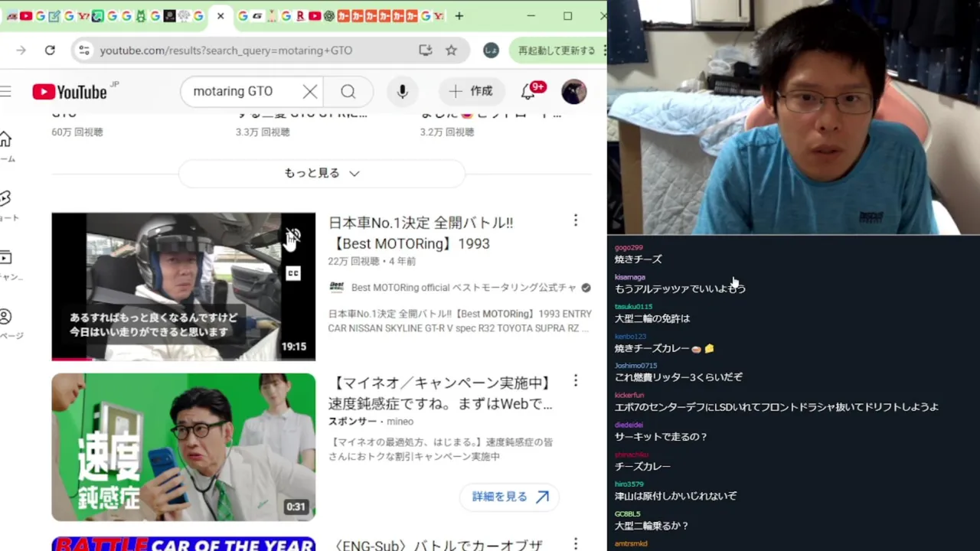Open the YouTube account avatar menu
Image resolution: width=980 pixels, height=551 pixels.
[574, 92]
